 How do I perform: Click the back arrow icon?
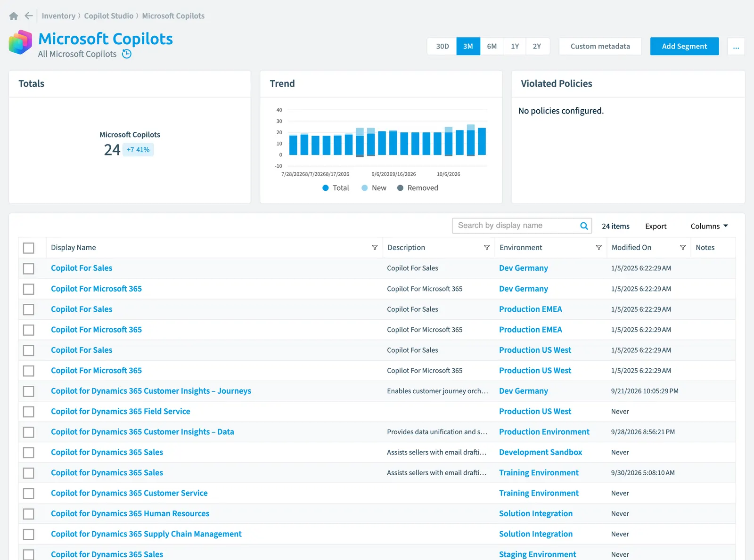(x=29, y=16)
